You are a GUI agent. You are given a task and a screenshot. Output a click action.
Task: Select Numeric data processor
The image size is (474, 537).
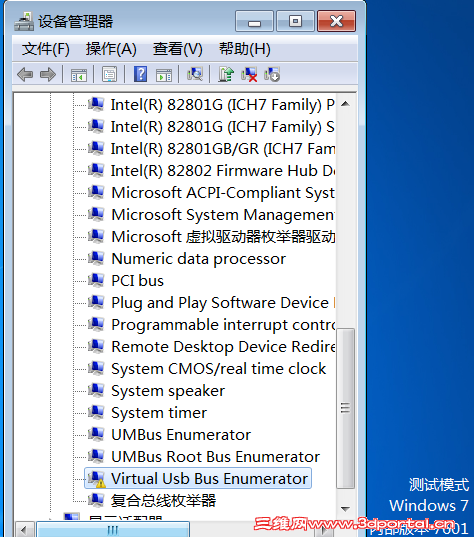pos(199,259)
